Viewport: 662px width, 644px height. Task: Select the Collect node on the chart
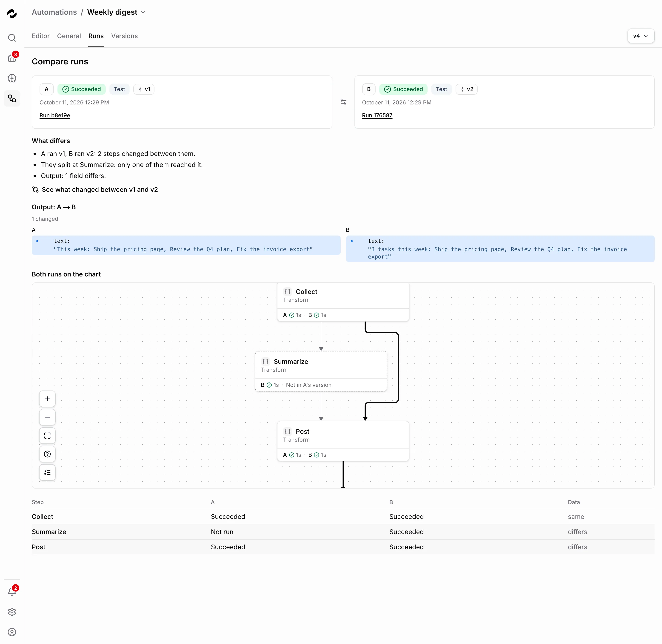[x=343, y=302]
